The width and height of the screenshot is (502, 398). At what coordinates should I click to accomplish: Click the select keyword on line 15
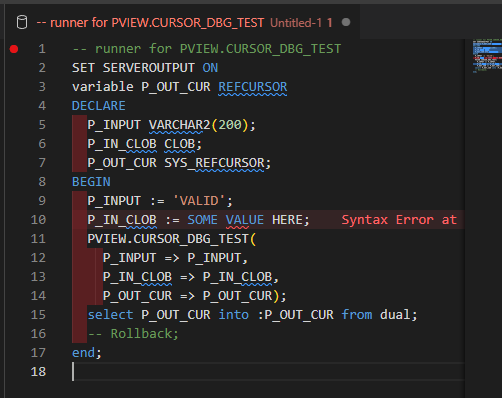(110, 315)
